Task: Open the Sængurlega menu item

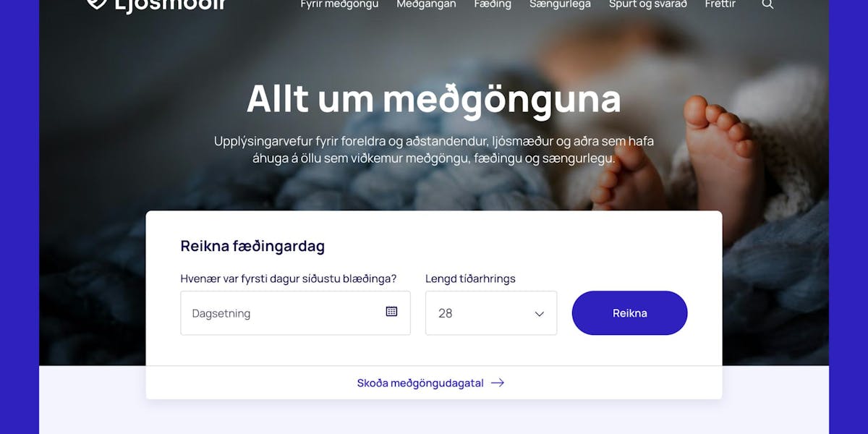Action: tap(560, 4)
